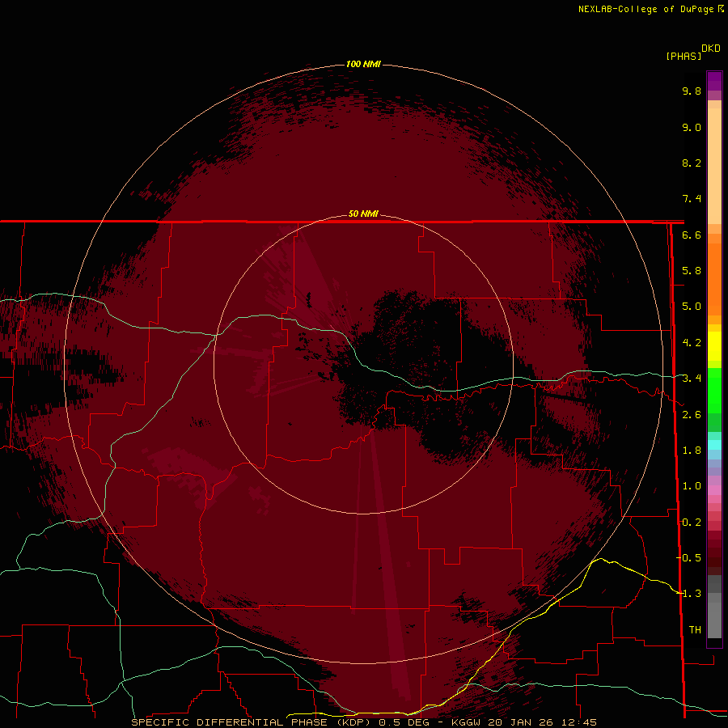Click the 5.0 scale value label
Viewport: 728px width, 728px height.
[692, 307]
